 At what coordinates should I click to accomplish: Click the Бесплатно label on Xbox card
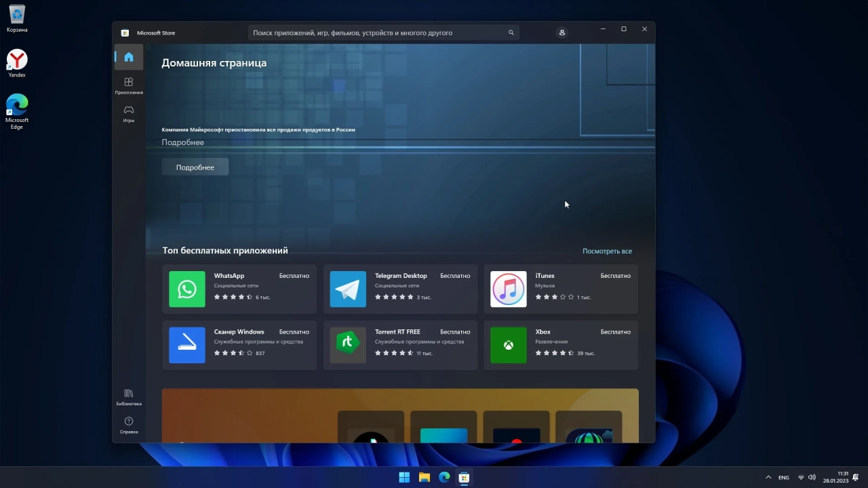pos(616,331)
